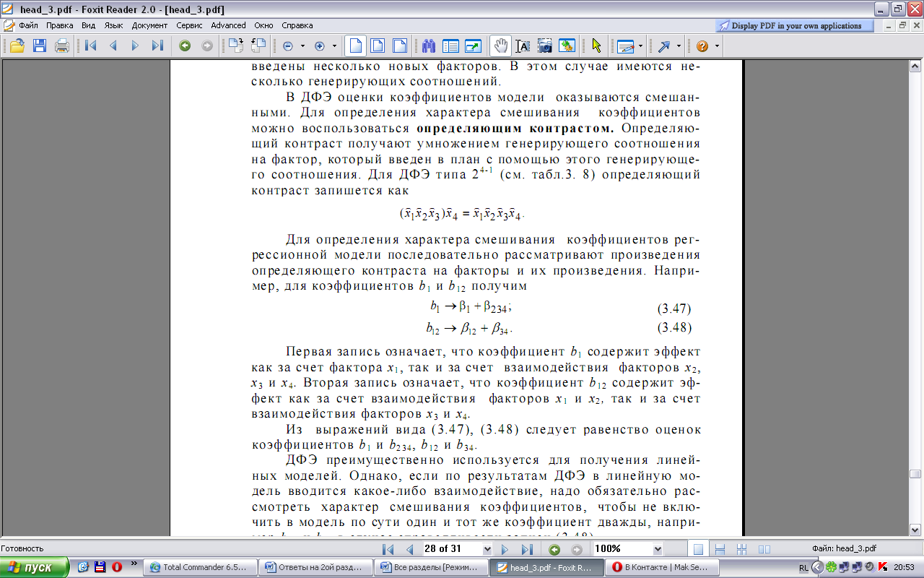Click status bar green previous view button
The width and height of the screenshot is (924, 578).
pyautogui.click(x=554, y=549)
